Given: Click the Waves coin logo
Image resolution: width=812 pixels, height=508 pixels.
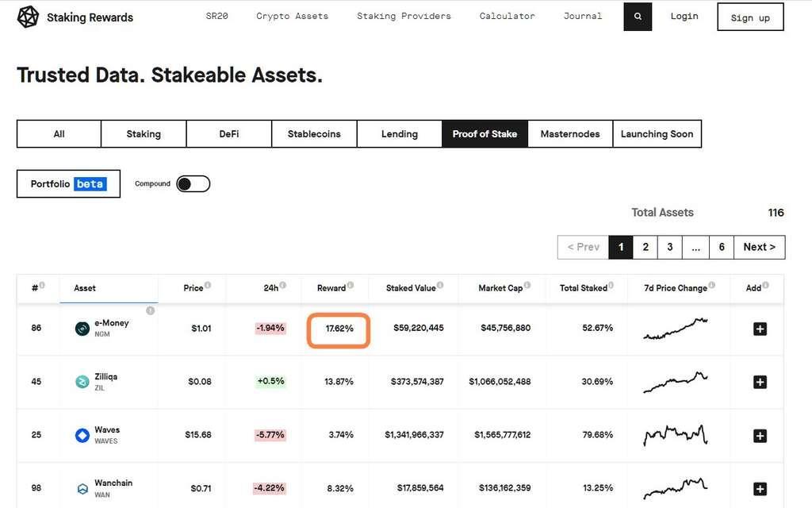Looking at the screenshot, I should (x=82, y=435).
